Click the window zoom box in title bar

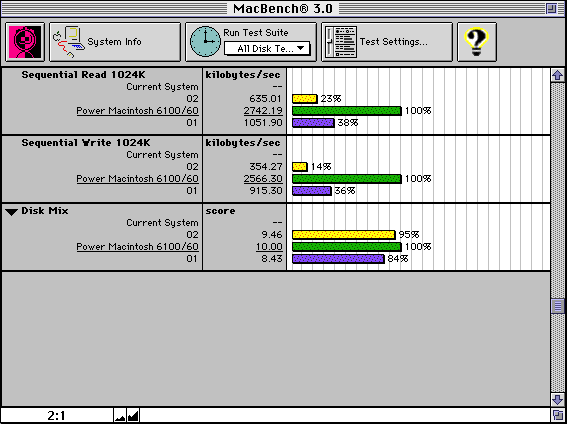(551, 8)
